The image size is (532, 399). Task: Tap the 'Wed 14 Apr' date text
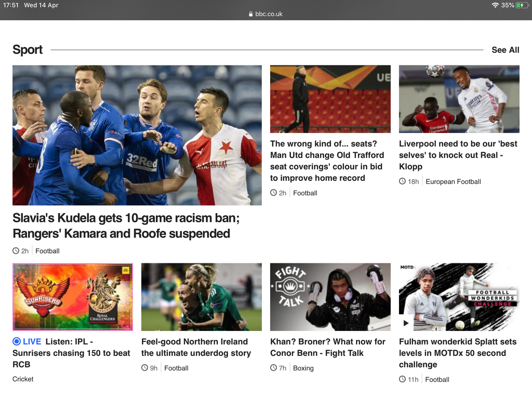[41, 5]
